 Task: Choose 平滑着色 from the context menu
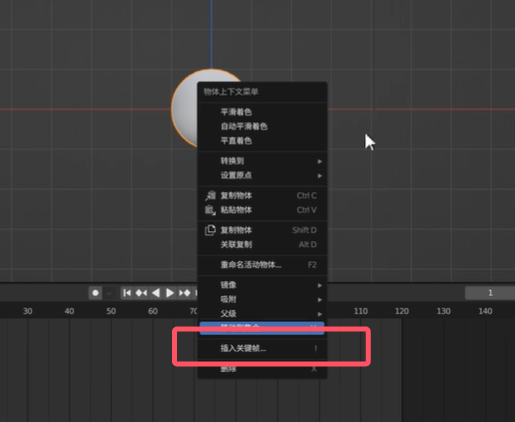[262, 112]
